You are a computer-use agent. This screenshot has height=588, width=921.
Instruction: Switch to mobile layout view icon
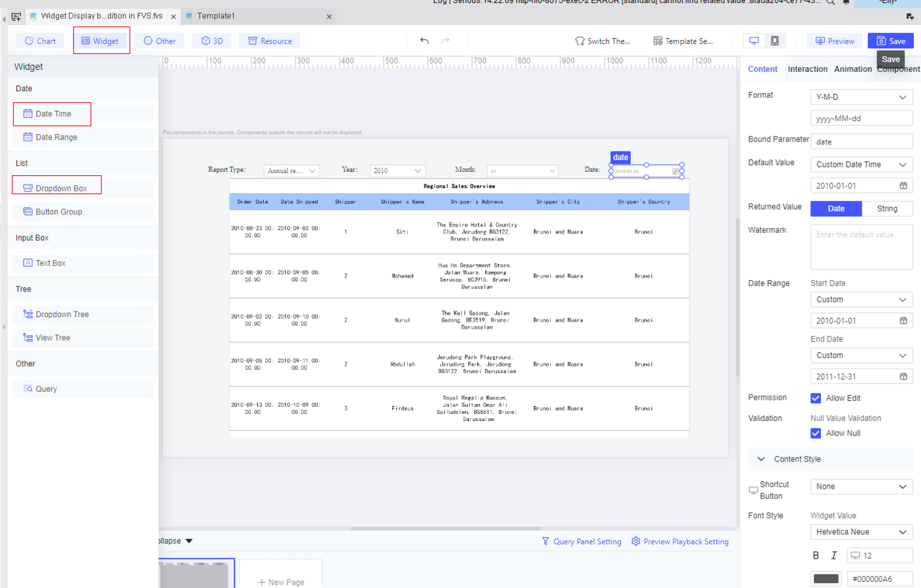click(775, 41)
